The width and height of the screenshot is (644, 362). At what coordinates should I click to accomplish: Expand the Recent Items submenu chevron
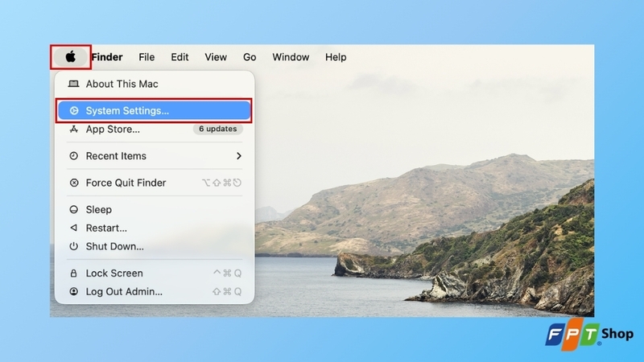point(238,156)
